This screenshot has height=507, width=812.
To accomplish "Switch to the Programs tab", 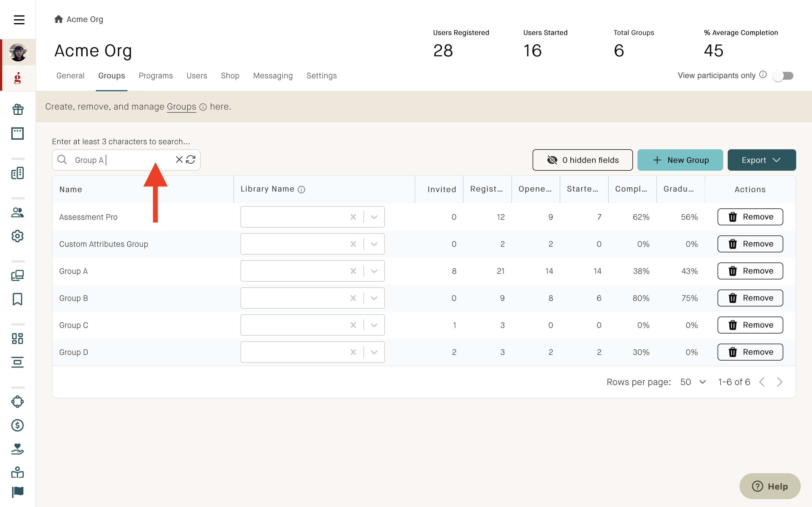I will point(156,76).
